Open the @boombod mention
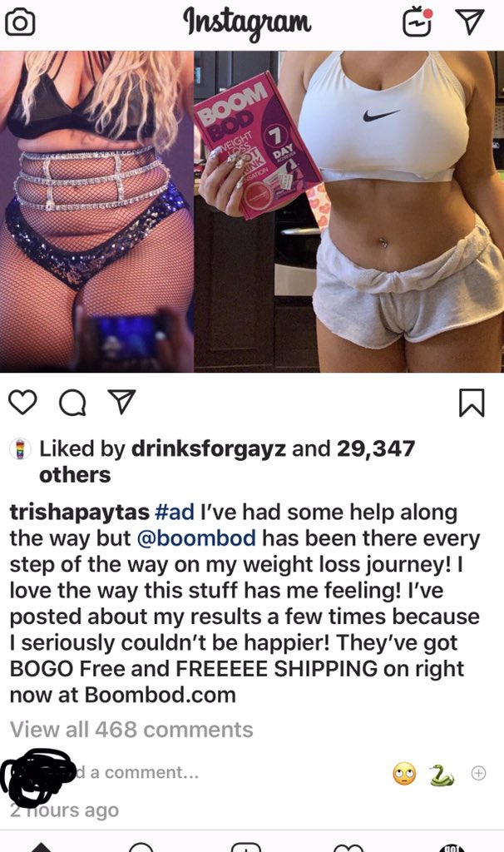 (196, 538)
